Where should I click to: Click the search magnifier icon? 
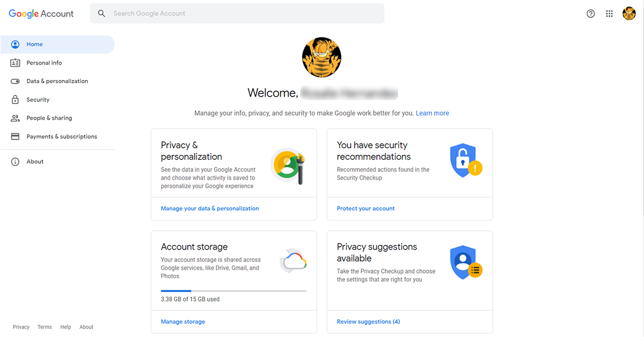(101, 13)
